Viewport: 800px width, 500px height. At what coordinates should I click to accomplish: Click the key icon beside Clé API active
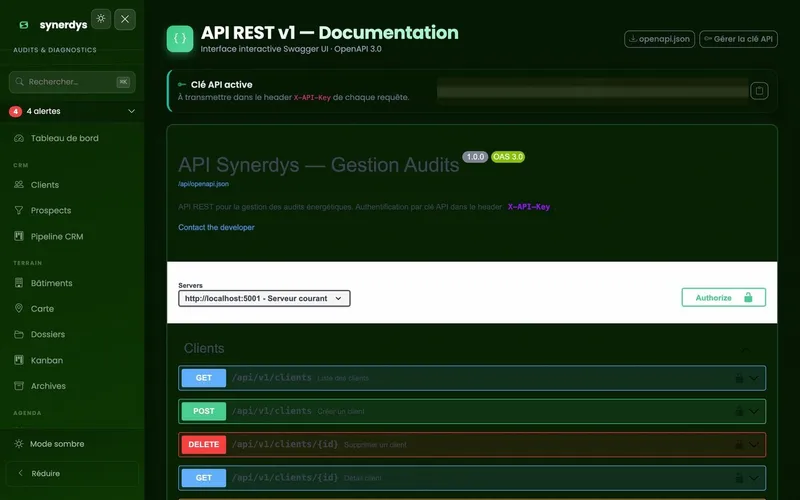182,85
